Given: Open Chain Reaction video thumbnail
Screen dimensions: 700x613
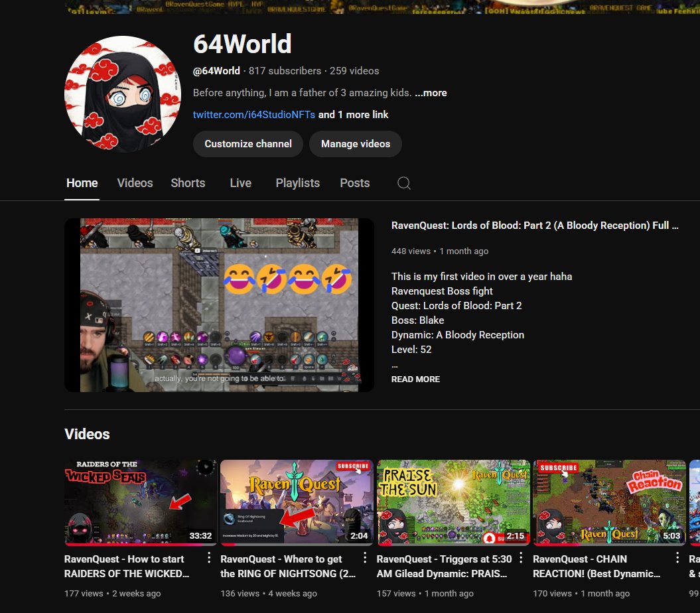Looking at the screenshot, I should (x=609, y=502).
